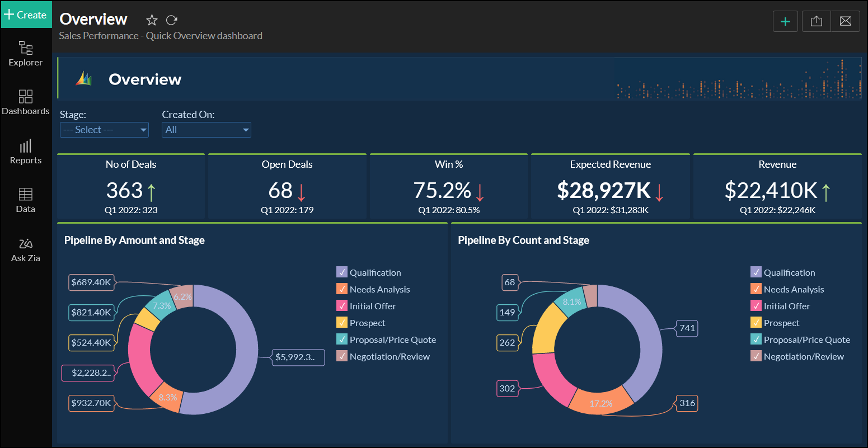Image resolution: width=868 pixels, height=448 pixels.
Task: Click the favorite star icon beside Overview
Action: (x=152, y=20)
